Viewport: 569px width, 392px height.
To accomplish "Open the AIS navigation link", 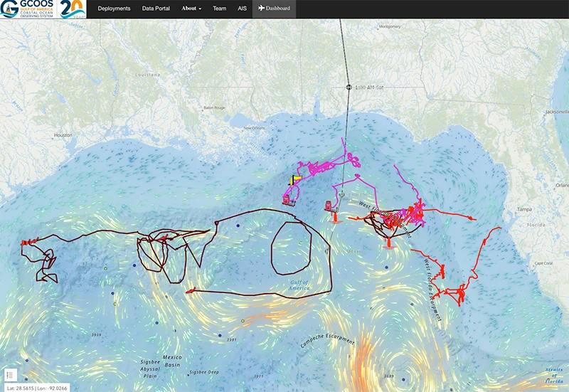I will click(242, 9).
